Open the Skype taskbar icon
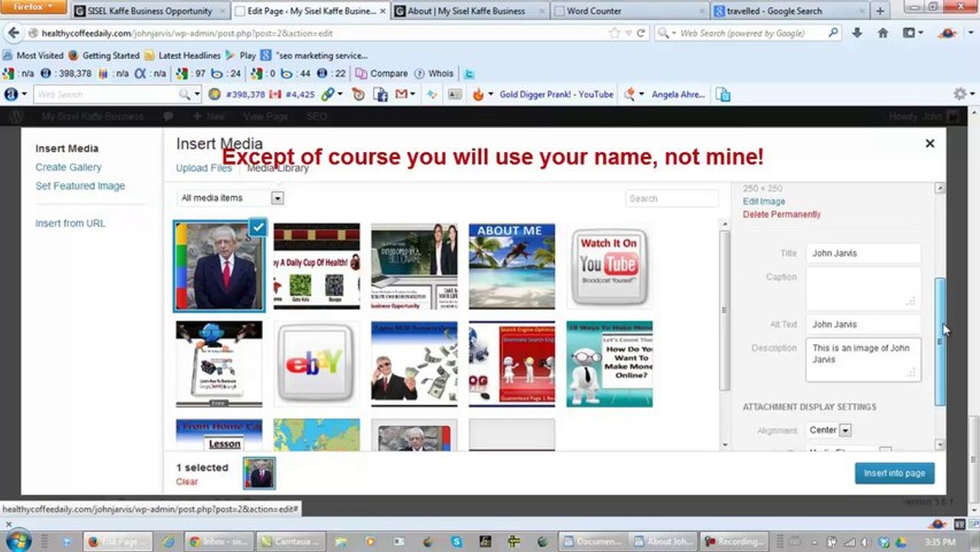 point(457,541)
